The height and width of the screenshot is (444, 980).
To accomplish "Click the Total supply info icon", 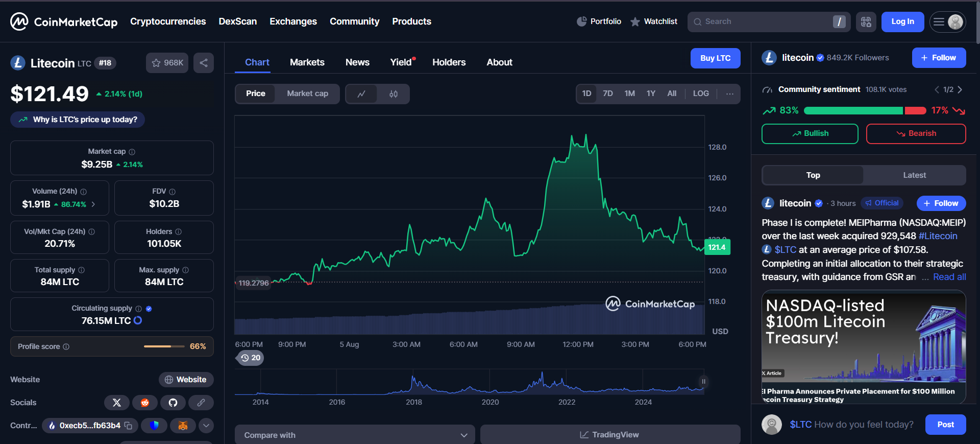I will tap(81, 270).
